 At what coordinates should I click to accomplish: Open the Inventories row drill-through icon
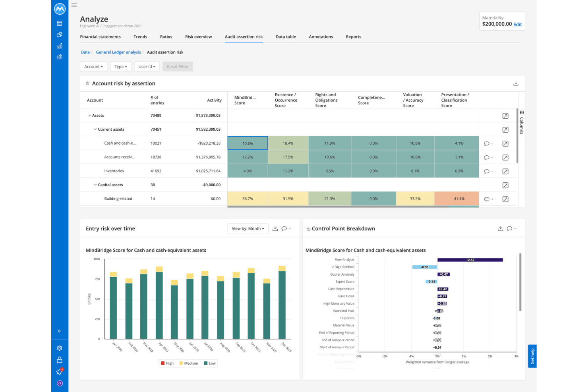pos(505,172)
